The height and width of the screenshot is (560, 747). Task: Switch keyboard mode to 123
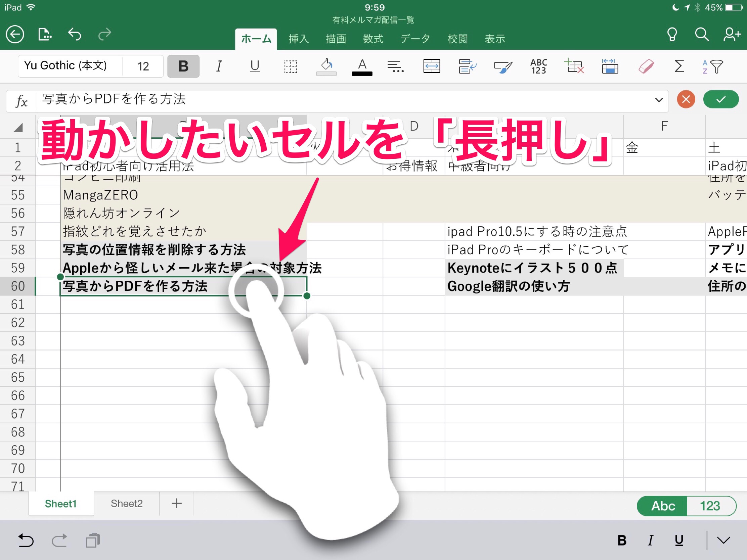tap(710, 506)
